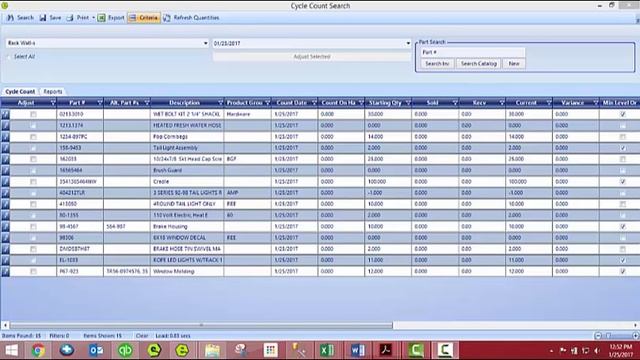
Task: Click edit icon for row 02133010
Action: [5, 114]
